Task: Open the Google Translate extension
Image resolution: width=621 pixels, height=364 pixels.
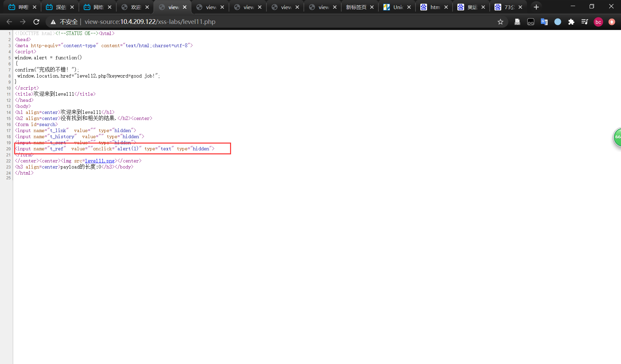Action: pos(544,22)
